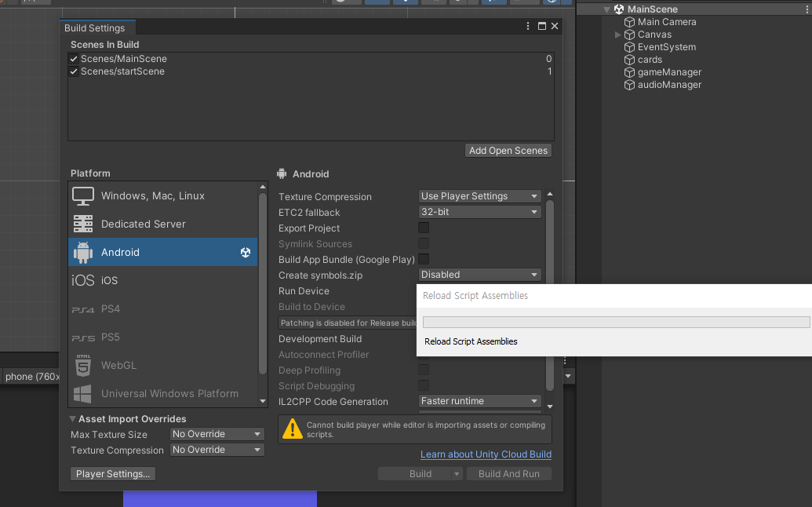Click the Reload Script Assemblies progress bar
Image resolution: width=812 pixels, height=507 pixels.
point(616,322)
